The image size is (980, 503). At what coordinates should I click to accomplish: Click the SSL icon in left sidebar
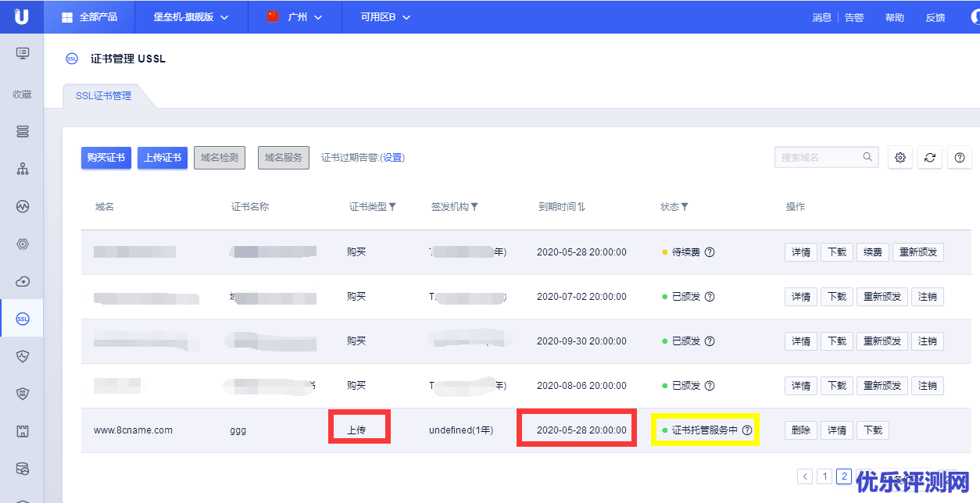22,319
